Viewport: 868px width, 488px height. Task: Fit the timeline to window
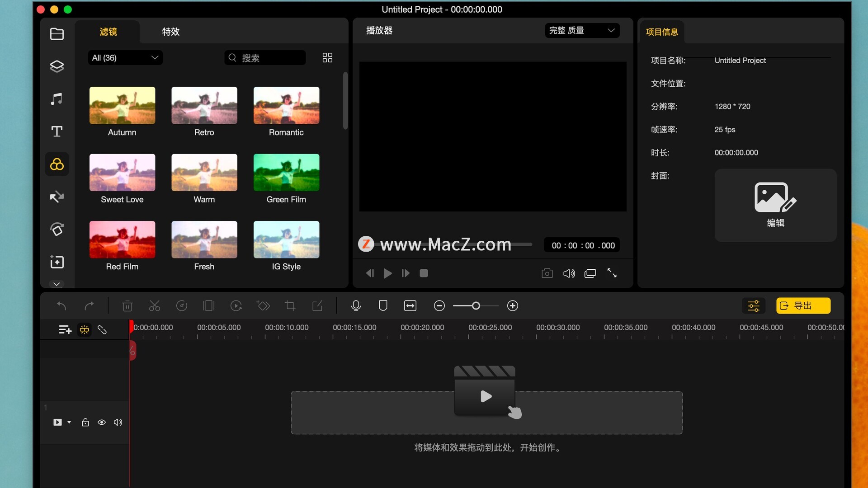click(x=410, y=306)
